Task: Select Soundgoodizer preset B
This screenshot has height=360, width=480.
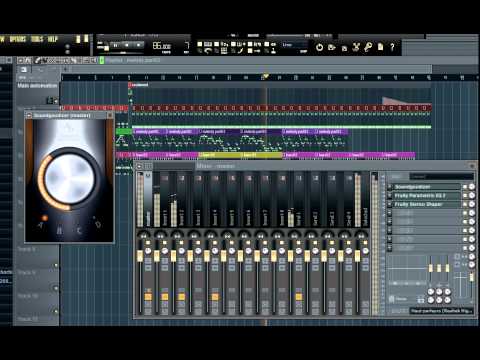Action: [x=59, y=230]
